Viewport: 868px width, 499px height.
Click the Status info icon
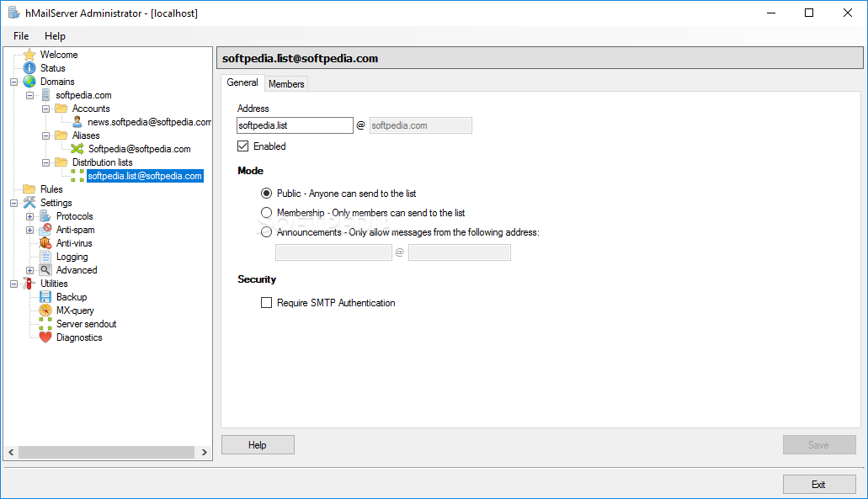(x=29, y=68)
